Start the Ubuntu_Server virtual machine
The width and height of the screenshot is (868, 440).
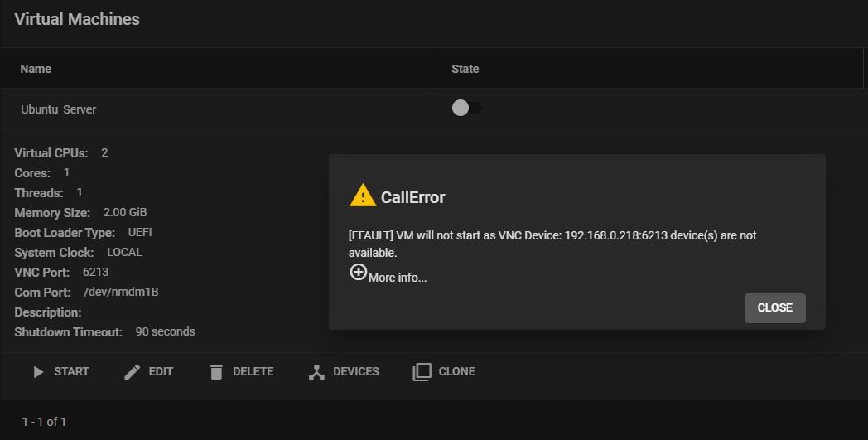tap(61, 372)
